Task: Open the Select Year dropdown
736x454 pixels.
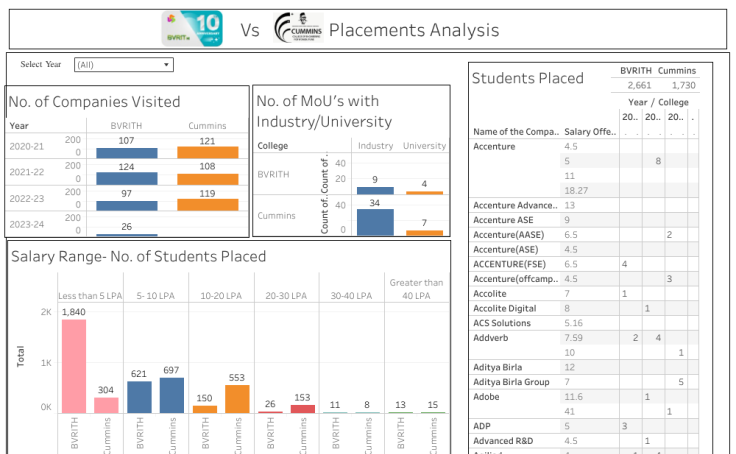Action: point(123,65)
